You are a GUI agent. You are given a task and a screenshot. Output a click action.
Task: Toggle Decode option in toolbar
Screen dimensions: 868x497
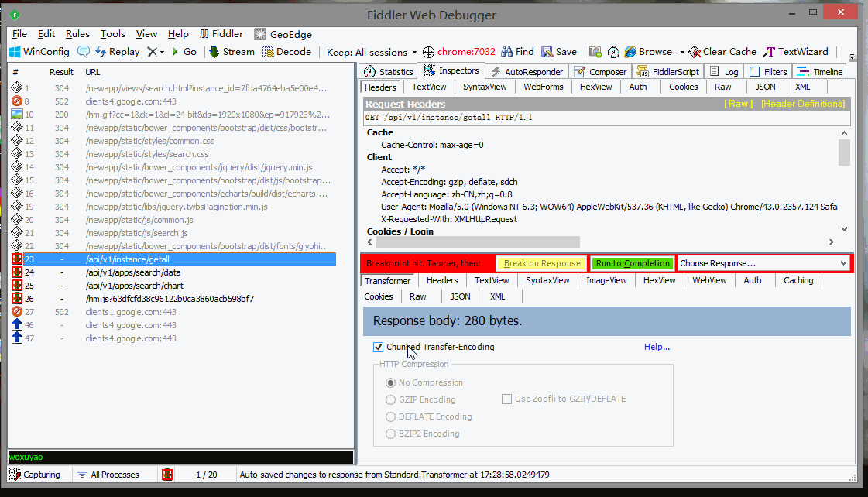pyautogui.click(x=286, y=51)
